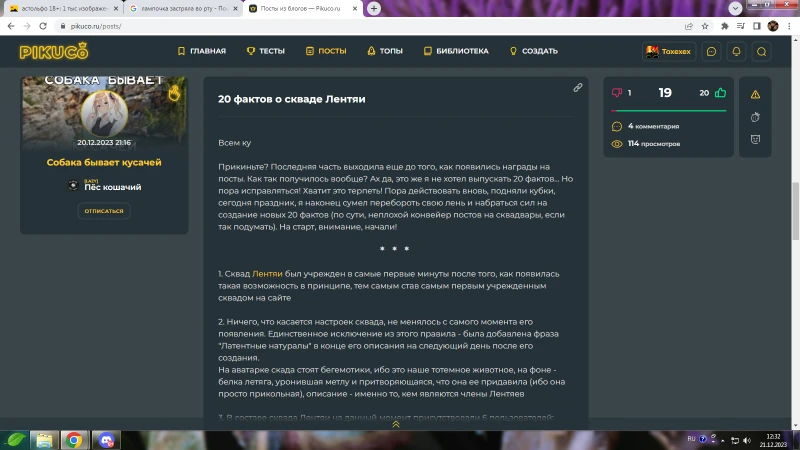Open the notifications bell
800x450 pixels.
[736, 52]
